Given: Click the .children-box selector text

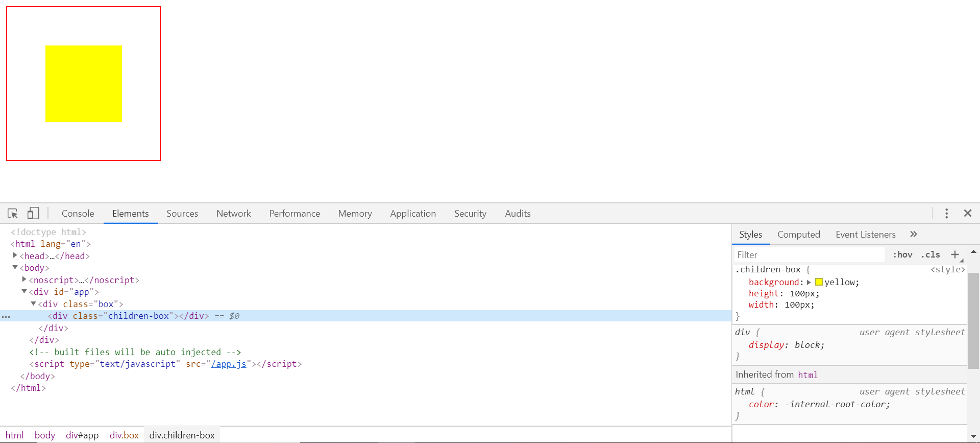Looking at the screenshot, I should pos(768,269).
